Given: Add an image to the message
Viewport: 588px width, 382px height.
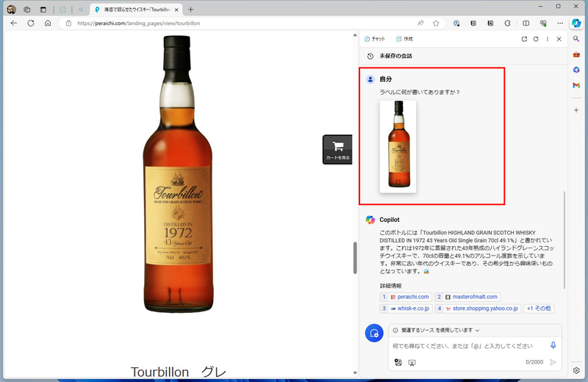Looking at the screenshot, I should pyautogui.click(x=398, y=362).
